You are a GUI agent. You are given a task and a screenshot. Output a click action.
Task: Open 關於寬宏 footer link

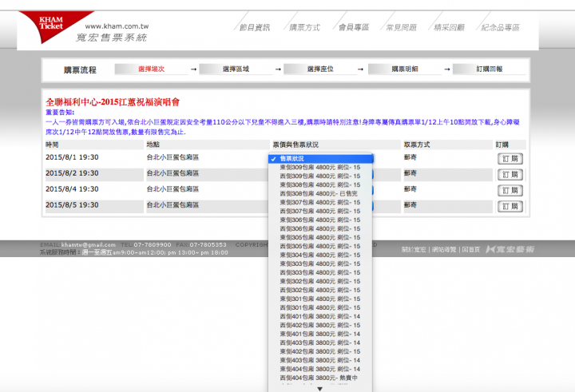(x=413, y=250)
